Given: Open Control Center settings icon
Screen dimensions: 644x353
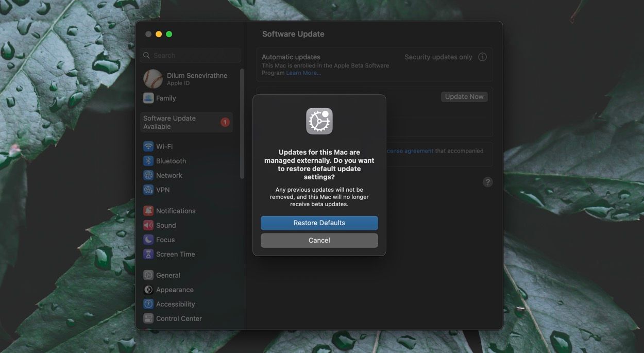Looking at the screenshot, I should tap(148, 318).
